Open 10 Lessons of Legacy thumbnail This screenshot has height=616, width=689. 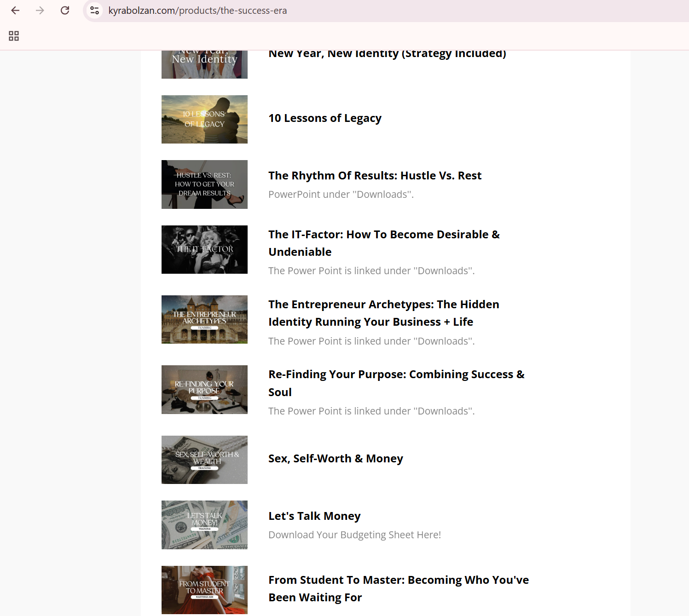pos(204,119)
